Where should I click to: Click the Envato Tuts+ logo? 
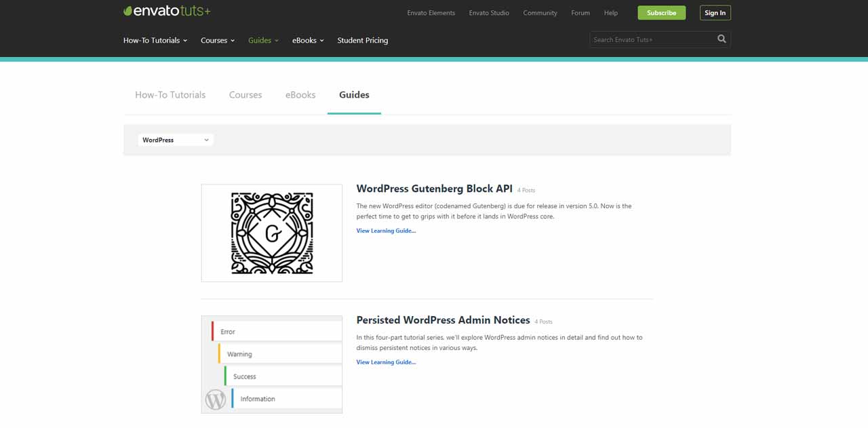(x=167, y=11)
